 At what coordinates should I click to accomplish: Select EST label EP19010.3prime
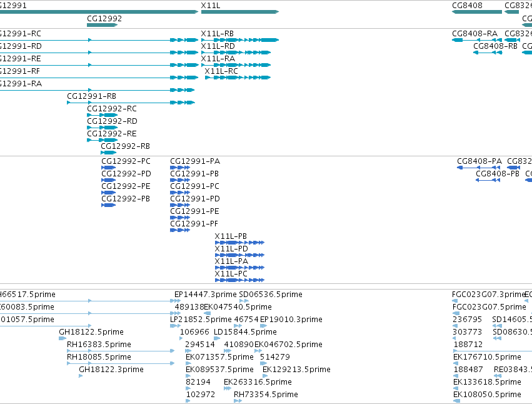[291, 320]
